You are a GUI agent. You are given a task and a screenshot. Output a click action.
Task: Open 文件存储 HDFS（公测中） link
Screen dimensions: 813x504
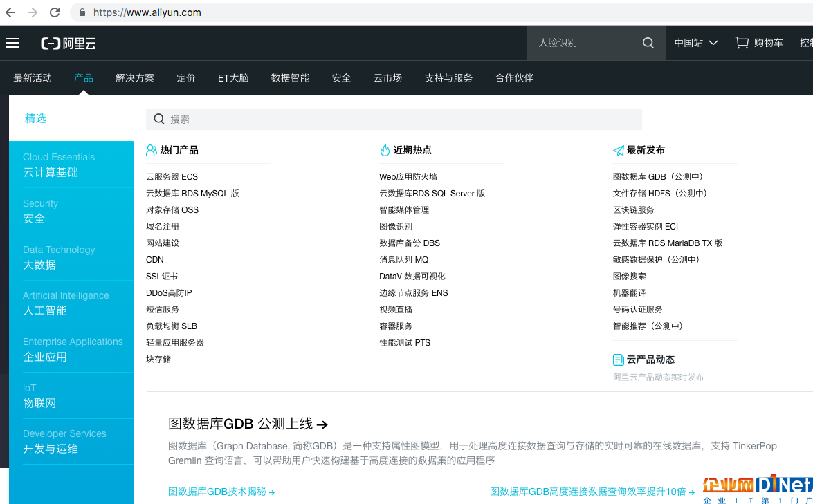(x=662, y=193)
